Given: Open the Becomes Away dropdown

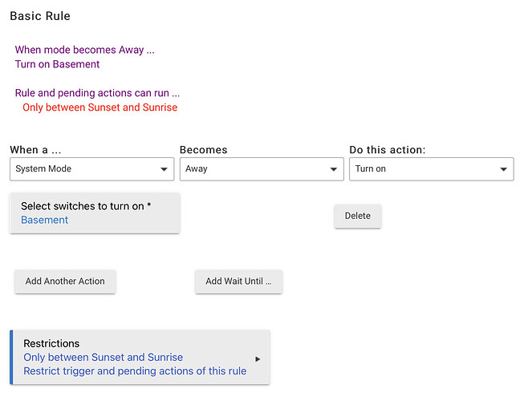Looking at the screenshot, I should 262,168.
